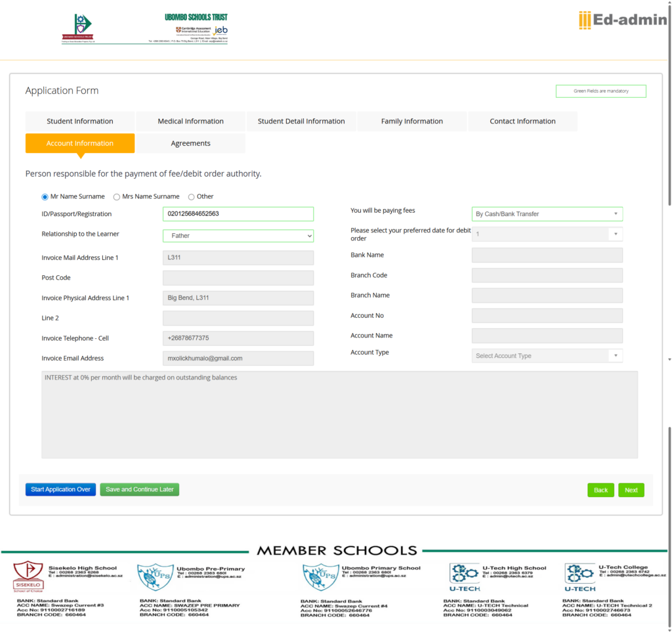This screenshot has height=633, width=672.
Task: Click the Application Form heading
Action: coord(62,91)
